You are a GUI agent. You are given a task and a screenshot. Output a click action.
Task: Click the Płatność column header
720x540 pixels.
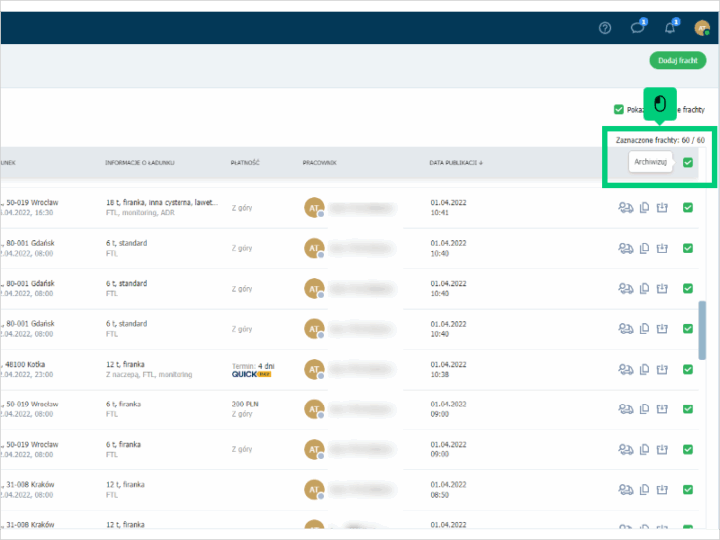[245, 162]
